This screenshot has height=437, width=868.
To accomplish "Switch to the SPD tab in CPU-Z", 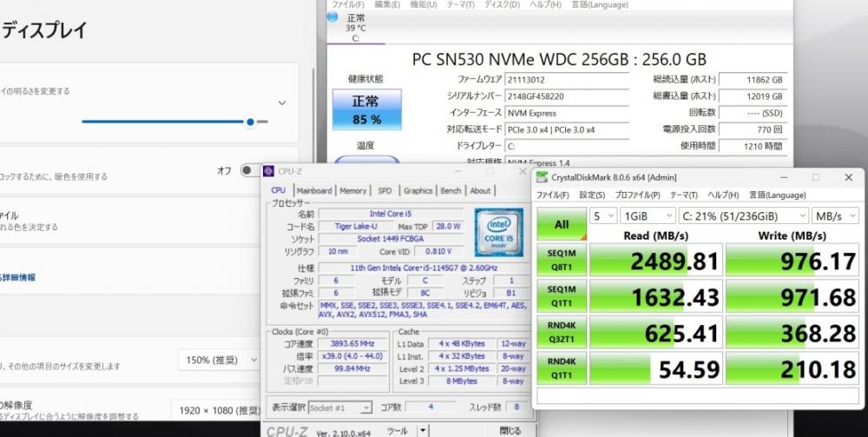I will 385,190.
